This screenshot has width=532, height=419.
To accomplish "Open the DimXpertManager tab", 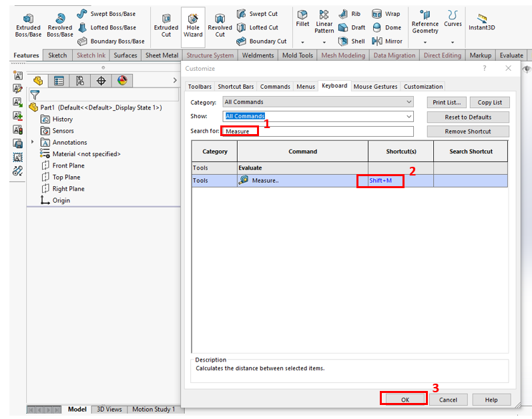I will [x=101, y=81].
